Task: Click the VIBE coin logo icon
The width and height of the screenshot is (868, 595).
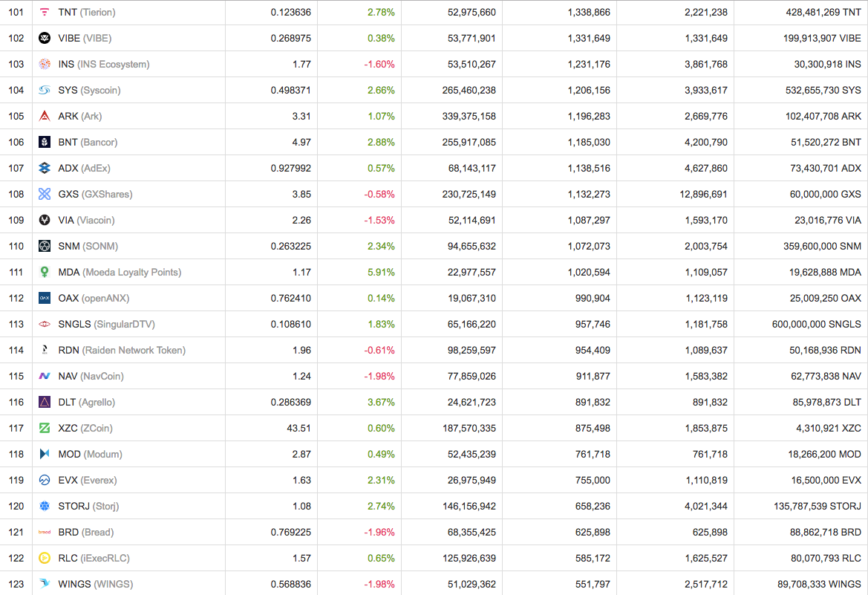Action: (45, 38)
